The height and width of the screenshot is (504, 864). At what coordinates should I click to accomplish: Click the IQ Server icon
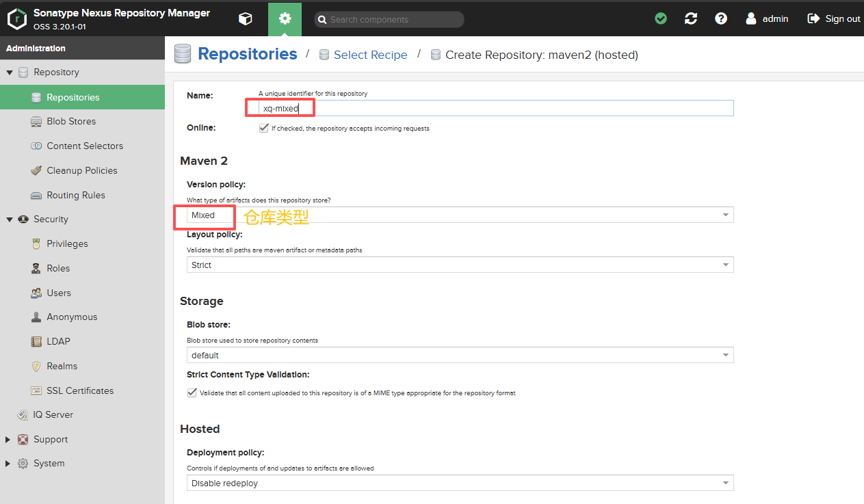[x=23, y=414]
